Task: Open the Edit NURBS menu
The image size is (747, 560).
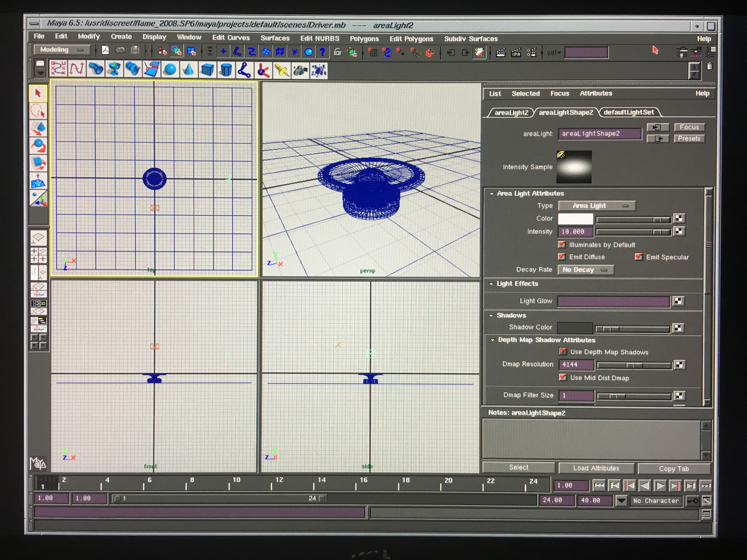Action: pos(320,38)
